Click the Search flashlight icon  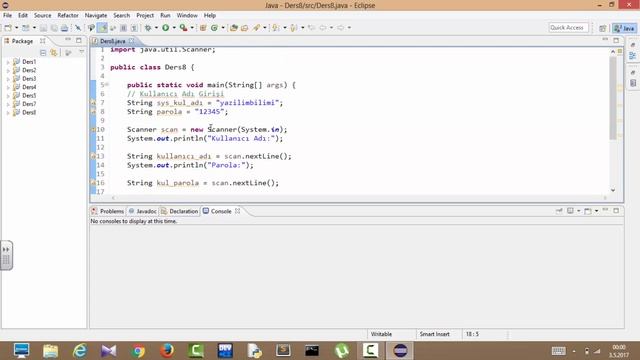256,28
